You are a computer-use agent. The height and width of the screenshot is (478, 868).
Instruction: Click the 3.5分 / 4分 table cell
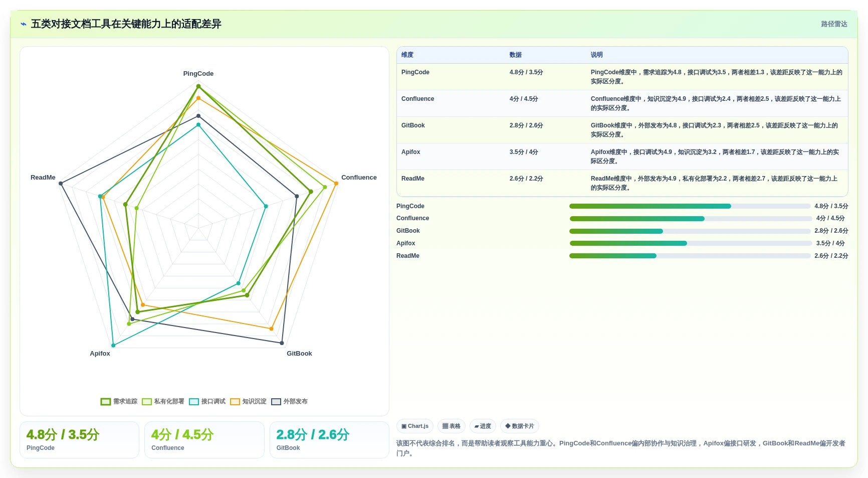524,152
